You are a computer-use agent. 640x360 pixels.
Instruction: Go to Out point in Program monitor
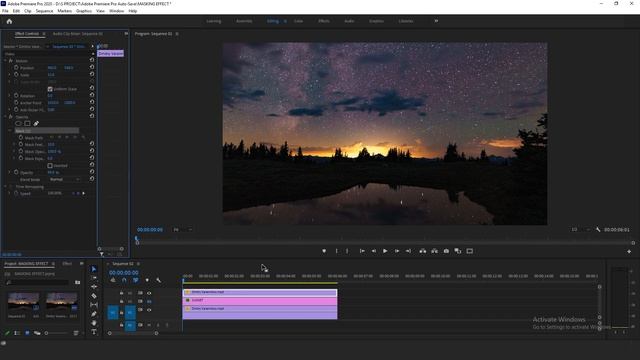[408, 251]
